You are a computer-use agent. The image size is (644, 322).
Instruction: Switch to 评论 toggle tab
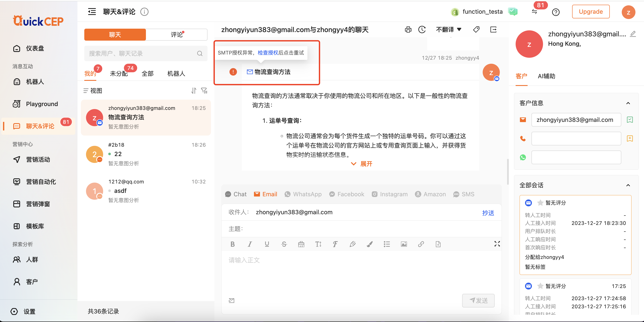177,34
